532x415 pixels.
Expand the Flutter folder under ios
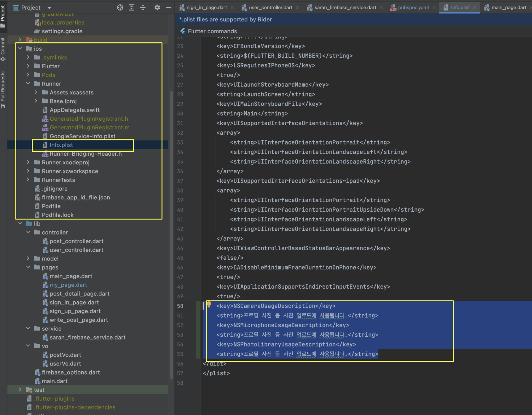coord(28,66)
